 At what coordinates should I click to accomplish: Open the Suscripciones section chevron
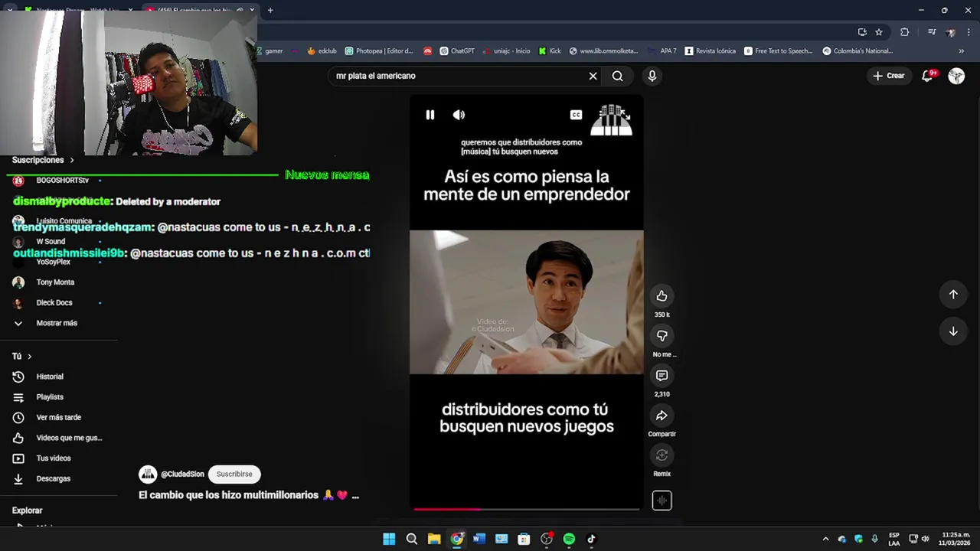coord(72,160)
